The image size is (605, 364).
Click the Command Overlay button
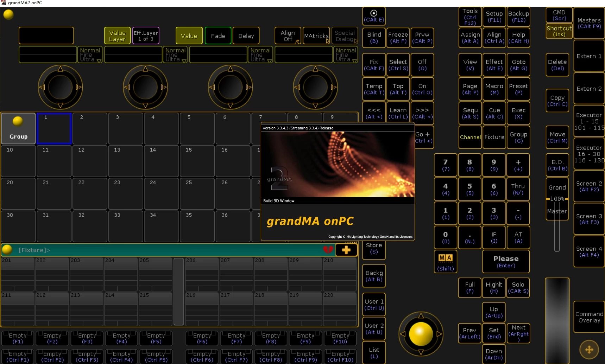tap(589, 317)
